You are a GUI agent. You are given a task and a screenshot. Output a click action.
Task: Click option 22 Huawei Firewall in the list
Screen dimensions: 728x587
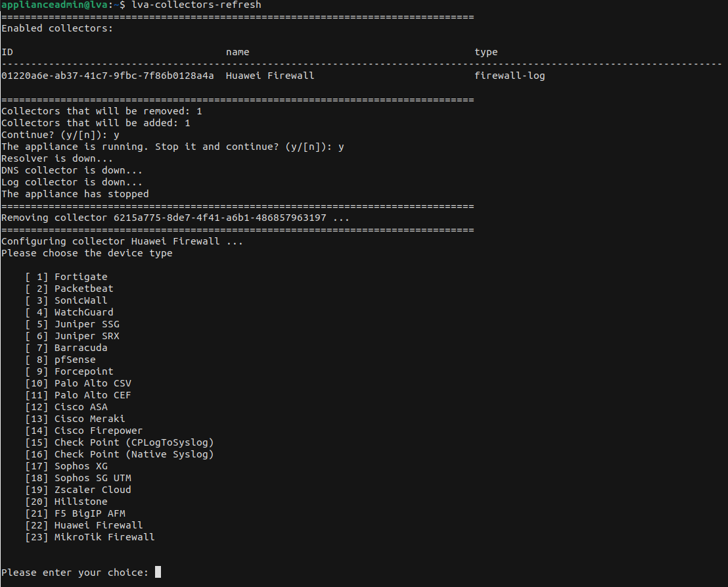tap(99, 525)
